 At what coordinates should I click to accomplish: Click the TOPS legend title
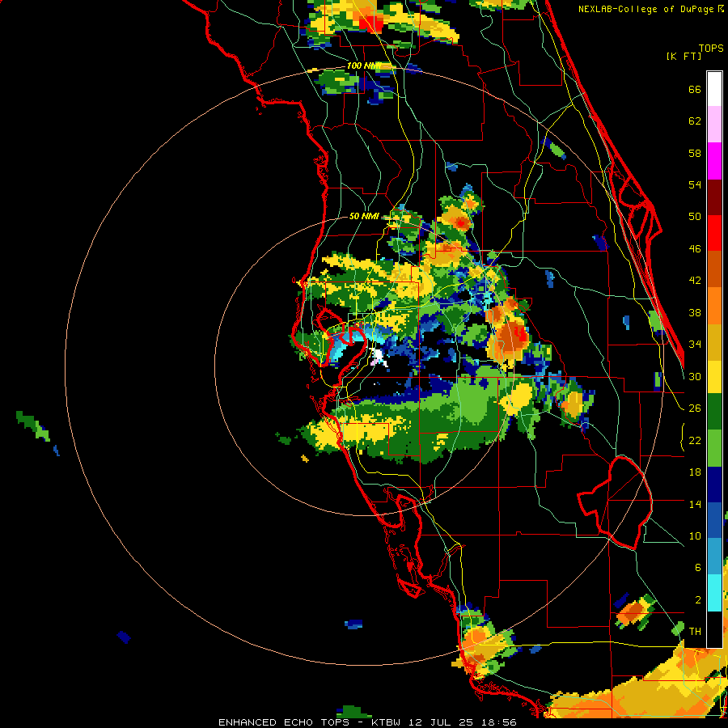pos(711,48)
